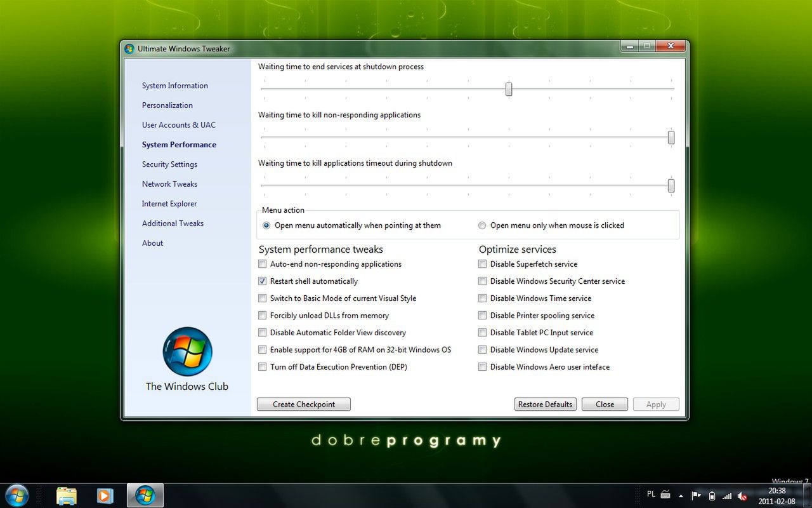Expand hidden tray icons with the arrow
Viewport: 812px width, 508px height.
point(680,495)
